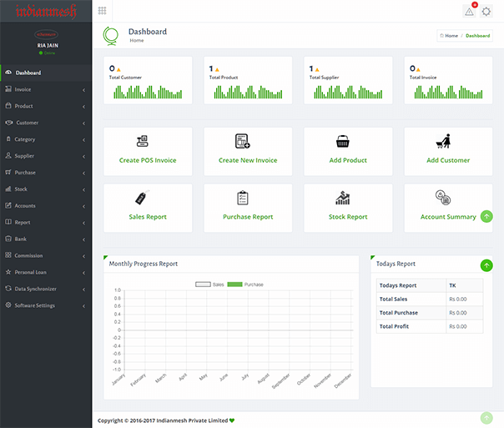504x428 pixels.
Task: Open the apps grid icon in top bar
Action: coord(102,11)
